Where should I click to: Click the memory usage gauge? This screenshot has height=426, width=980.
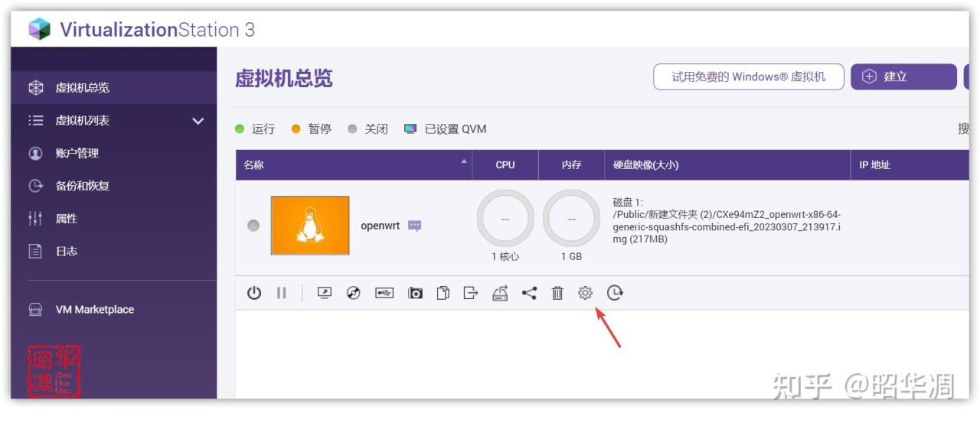click(x=571, y=219)
